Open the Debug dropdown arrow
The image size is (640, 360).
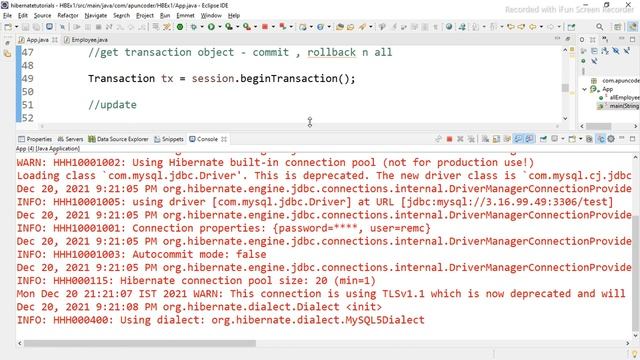click(202, 27)
